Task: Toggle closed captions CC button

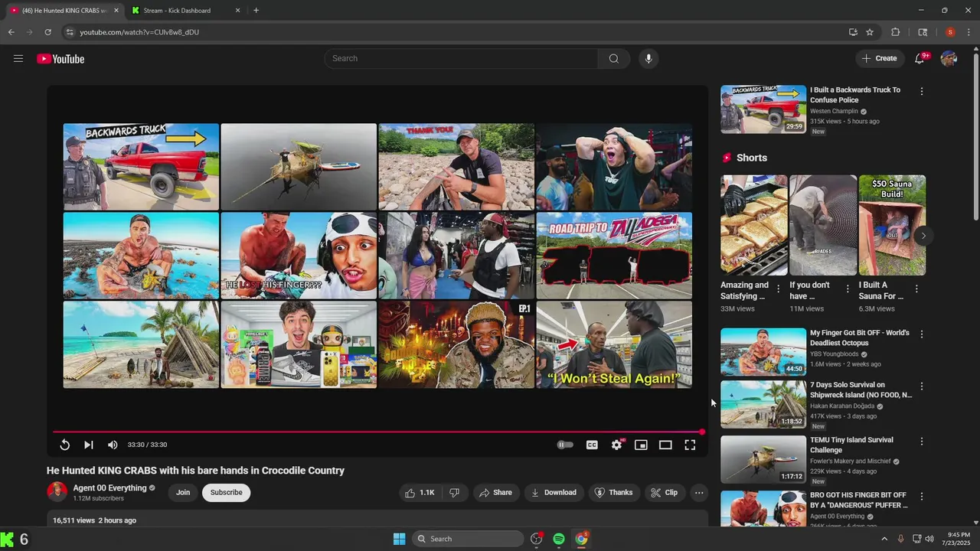Action: pyautogui.click(x=592, y=445)
